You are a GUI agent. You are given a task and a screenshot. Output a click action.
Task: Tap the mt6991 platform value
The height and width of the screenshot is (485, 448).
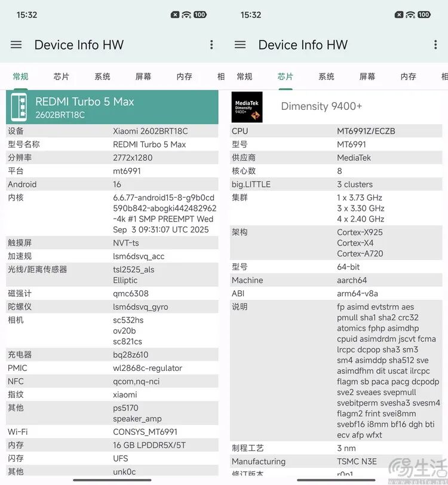click(127, 171)
